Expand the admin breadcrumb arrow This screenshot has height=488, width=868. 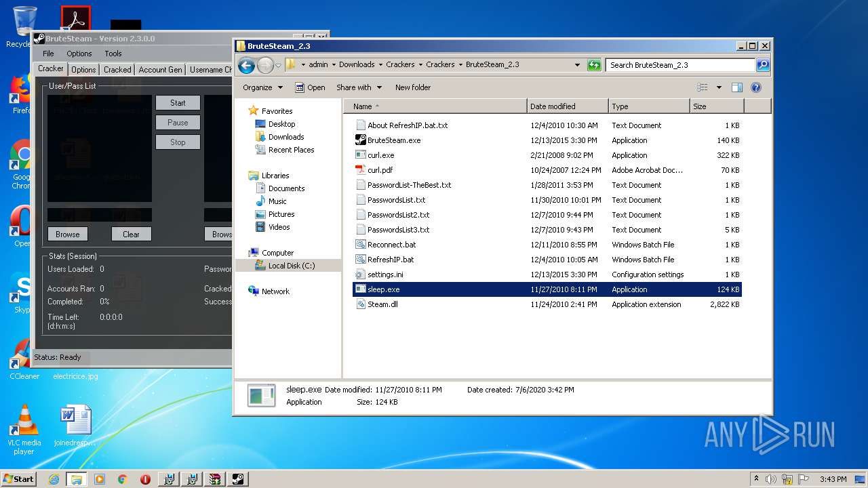pyautogui.click(x=333, y=65)
